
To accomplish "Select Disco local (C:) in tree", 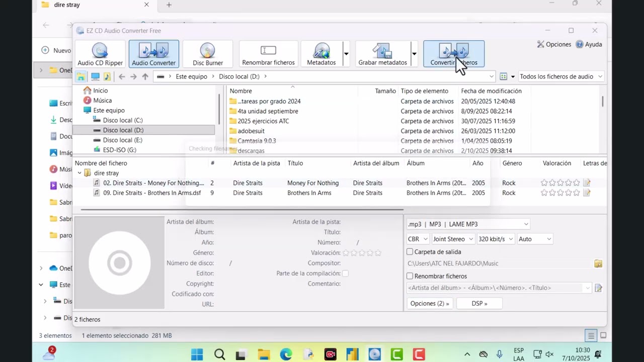I will [x=123, y=120].
